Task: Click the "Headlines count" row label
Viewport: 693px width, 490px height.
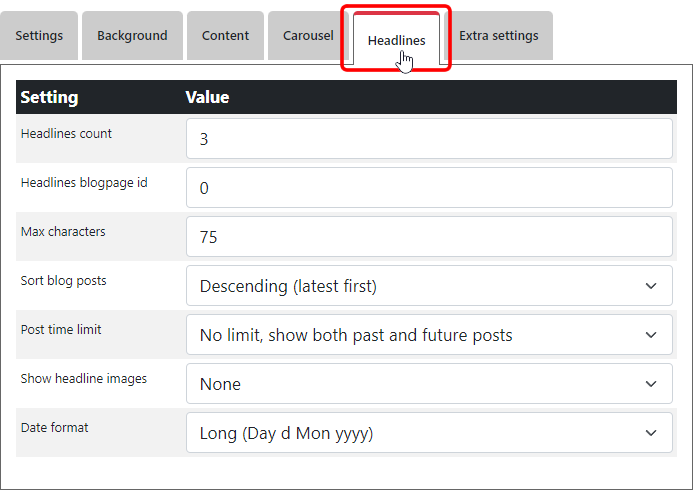Action: [x=66, y=134]
